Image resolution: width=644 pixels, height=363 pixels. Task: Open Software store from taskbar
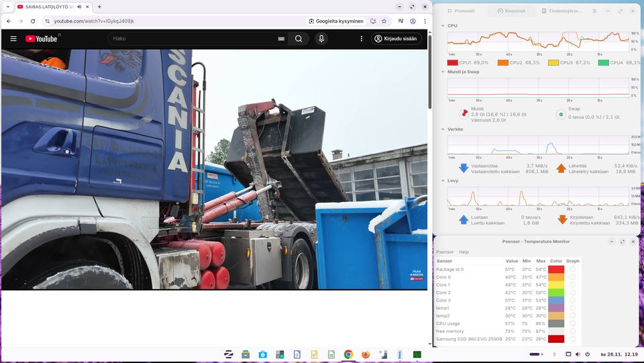tap(263, 354)
